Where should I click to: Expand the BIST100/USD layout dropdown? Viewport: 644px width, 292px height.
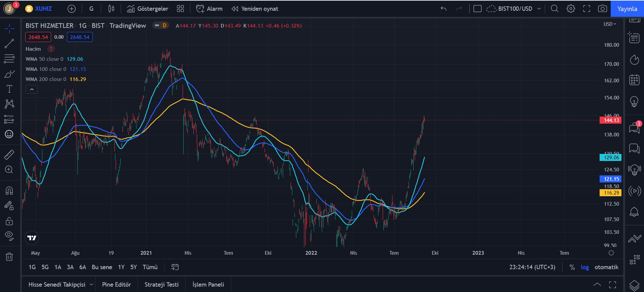coord(539,9)
